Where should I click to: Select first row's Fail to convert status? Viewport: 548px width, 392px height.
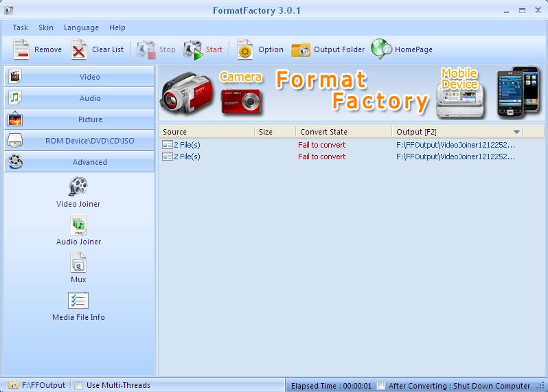click(x=321, y=145)
